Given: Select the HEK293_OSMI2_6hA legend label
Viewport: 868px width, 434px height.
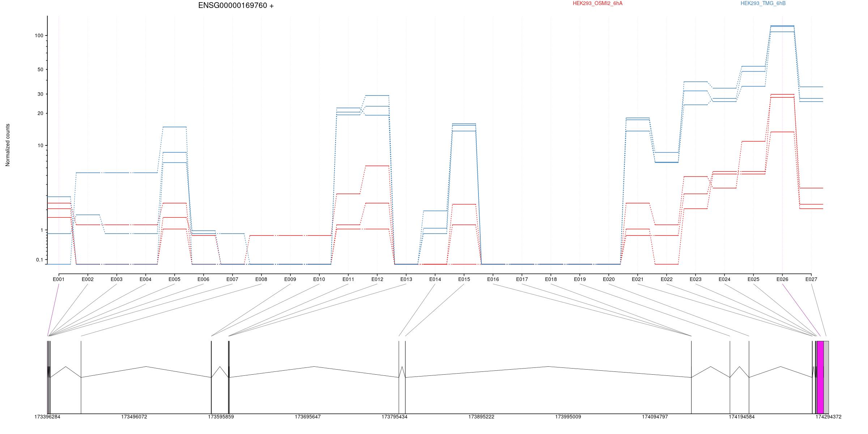Looking at the screenshot, I should pos(597,3).
